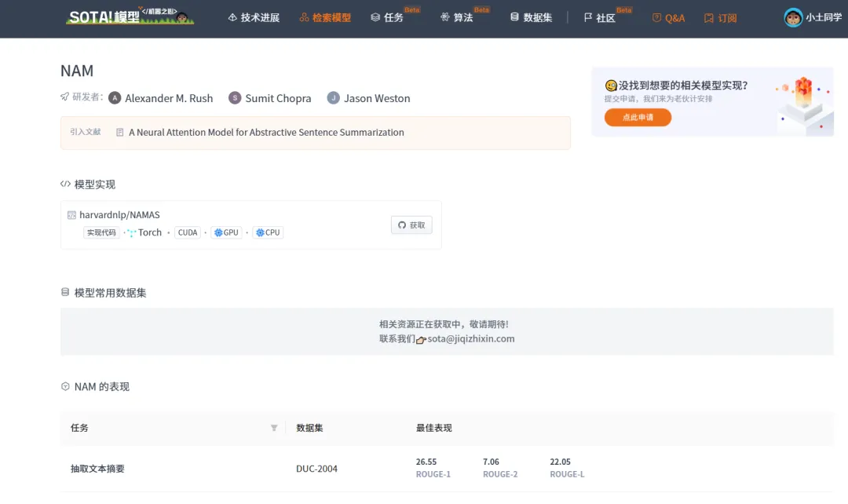Click the 实现代码 tag

(101, 232)
